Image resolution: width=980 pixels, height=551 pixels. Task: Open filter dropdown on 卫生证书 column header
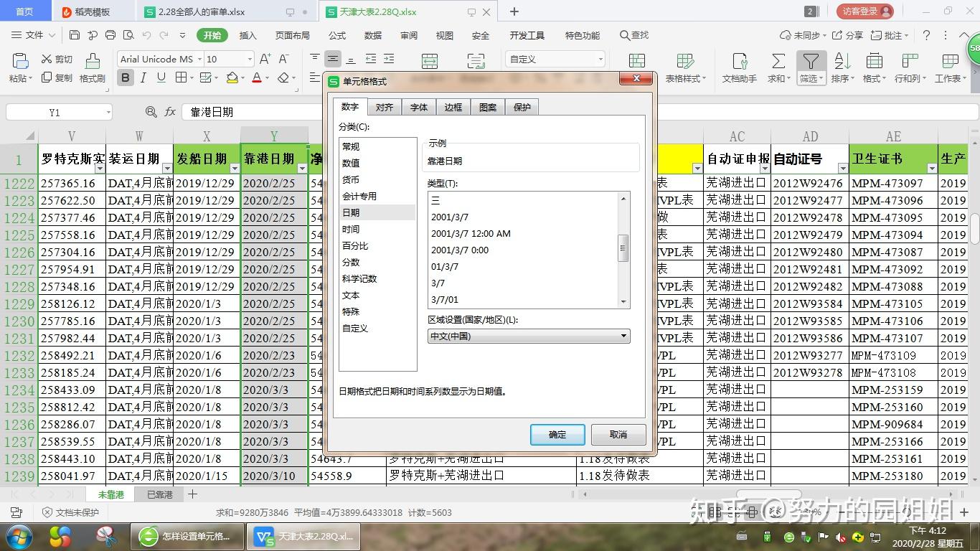932,169
